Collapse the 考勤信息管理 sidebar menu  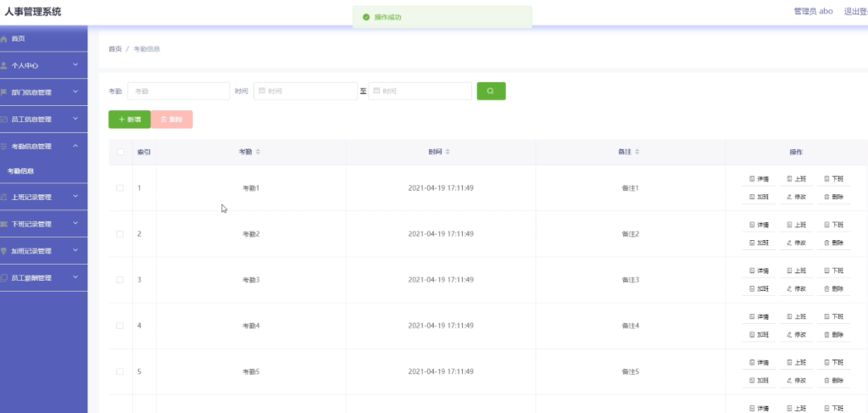44,146
